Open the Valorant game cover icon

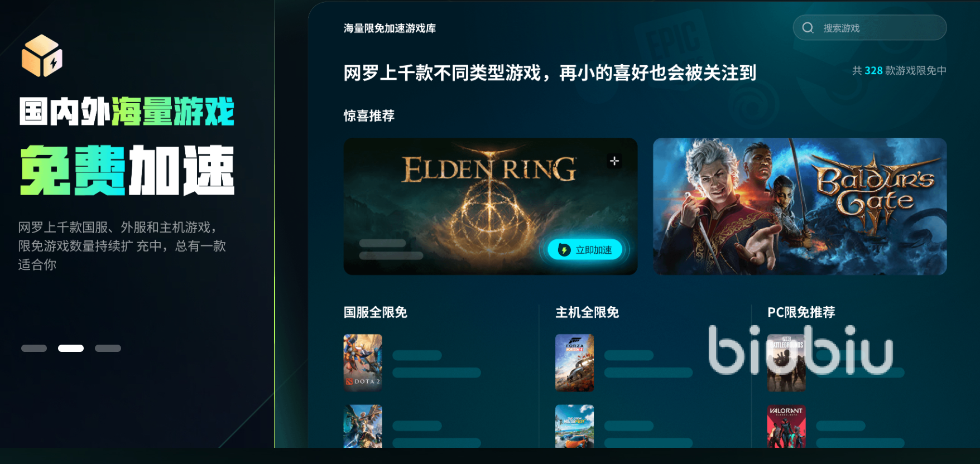pyautogui.click(x=786, y=427)
